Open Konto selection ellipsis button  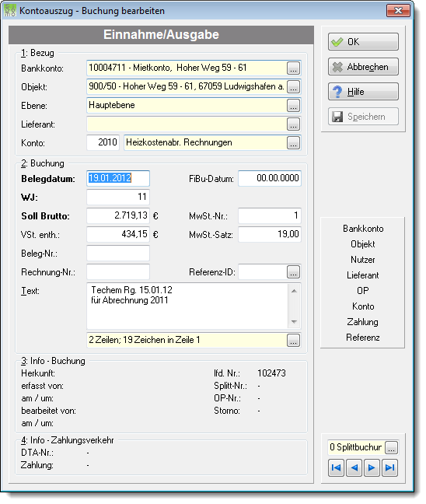click(x=293, y=143)
